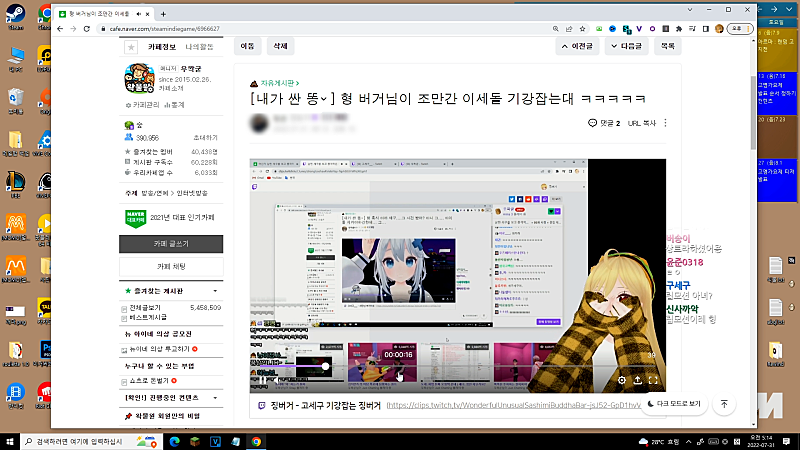Click the video share icon

point(638,380)
